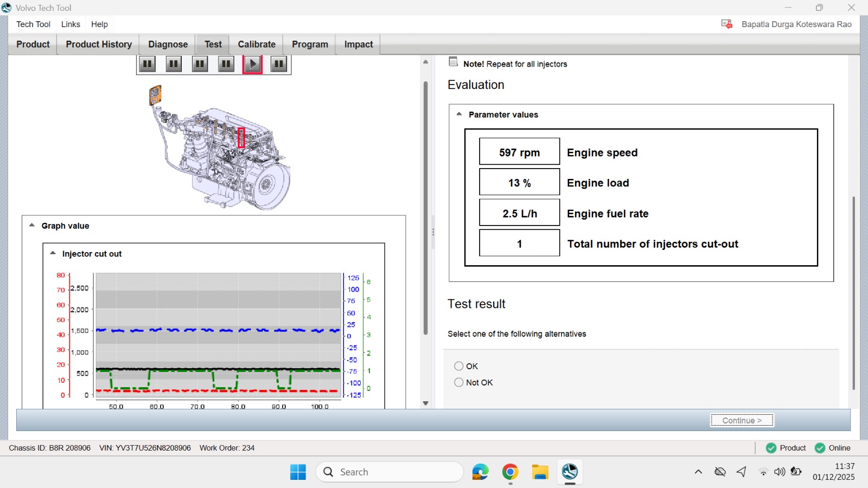Click the green Online status checkmark
The height and width of the screenshot is (488, 868).
tap(820, 448)
